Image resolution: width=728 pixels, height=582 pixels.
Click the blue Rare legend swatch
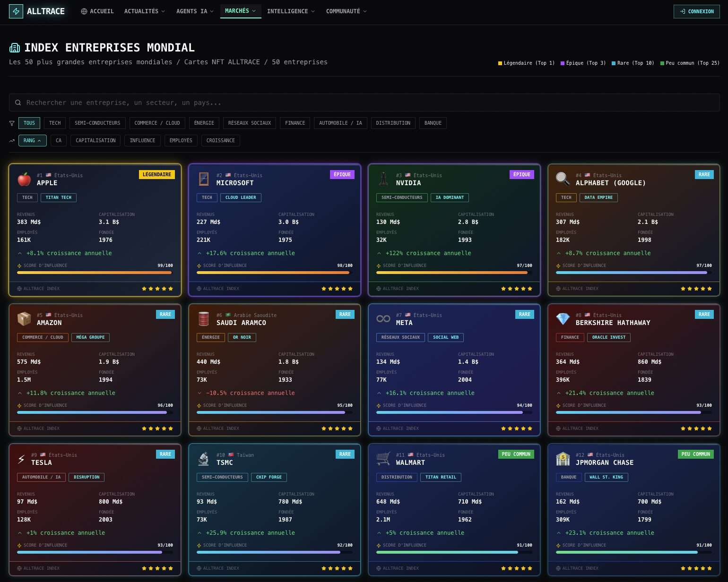click(614, 63)
